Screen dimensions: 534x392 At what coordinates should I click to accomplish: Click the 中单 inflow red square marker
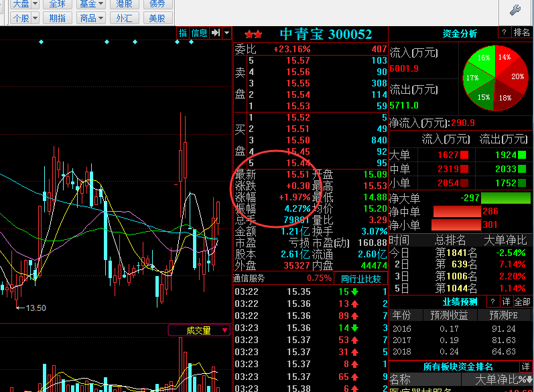coord(464,169)
